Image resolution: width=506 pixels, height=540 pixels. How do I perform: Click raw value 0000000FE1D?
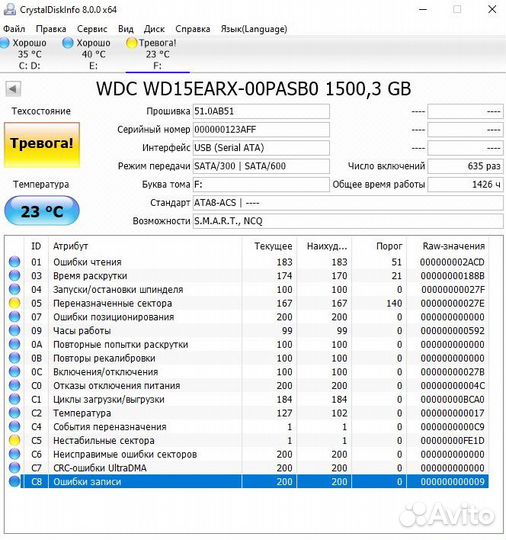452,441
